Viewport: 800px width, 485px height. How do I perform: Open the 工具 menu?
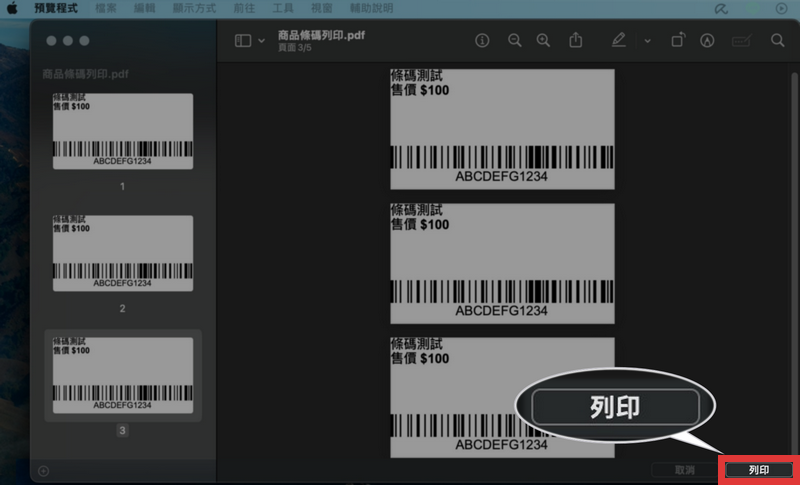283,8
